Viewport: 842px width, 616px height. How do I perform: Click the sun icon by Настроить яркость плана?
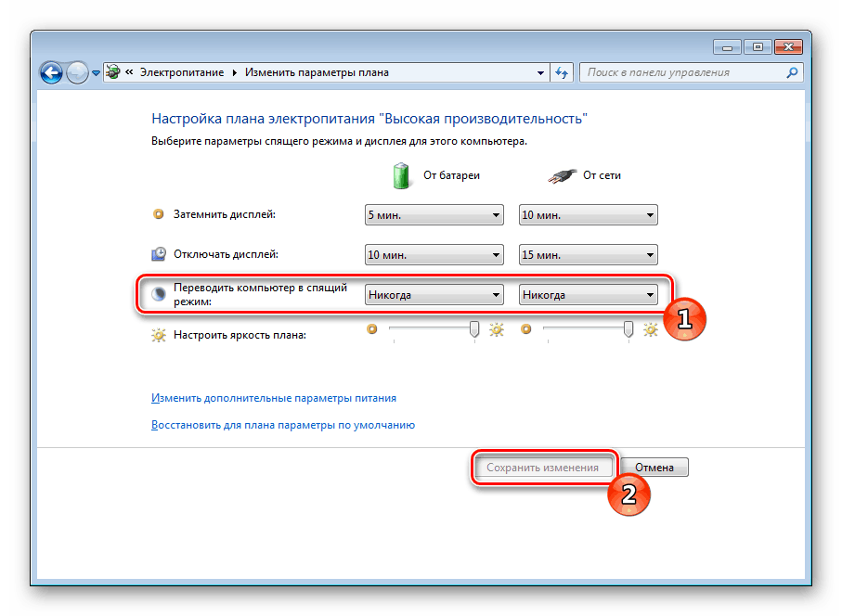click(159, 335)
